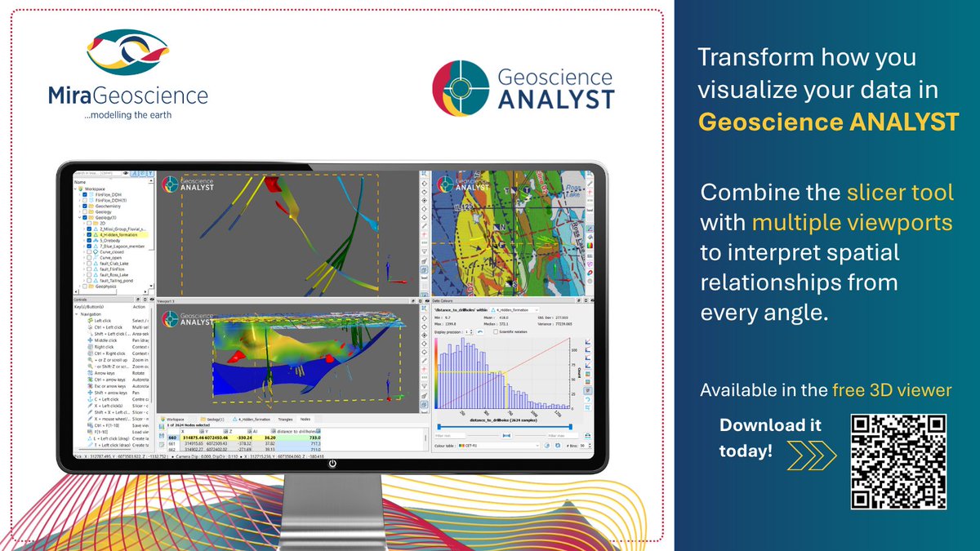Open the 4_Hidden_formation tab in data table
980x551 pixels.
pyautogui.click(x=252, y=420)
